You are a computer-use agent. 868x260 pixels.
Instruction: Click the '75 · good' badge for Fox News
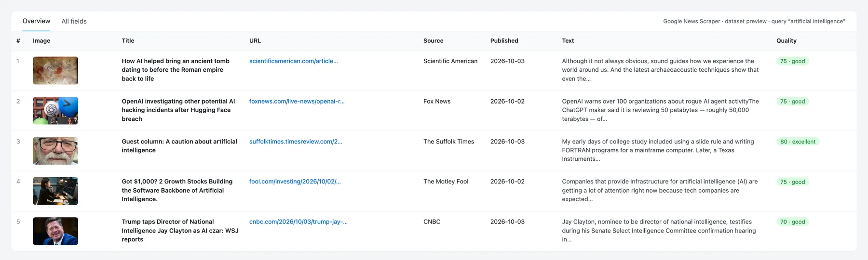coord(793,101)
